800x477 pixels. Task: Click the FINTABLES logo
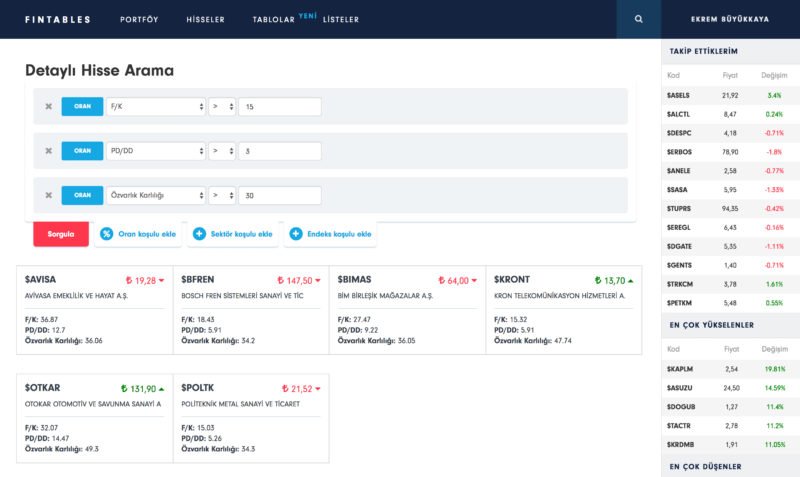coord(57,19)
